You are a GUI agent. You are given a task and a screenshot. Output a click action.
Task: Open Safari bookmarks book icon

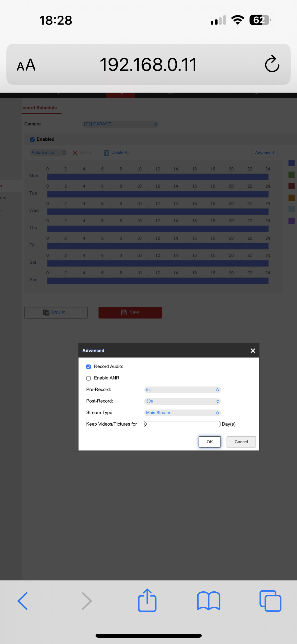(x=209, y=601)
